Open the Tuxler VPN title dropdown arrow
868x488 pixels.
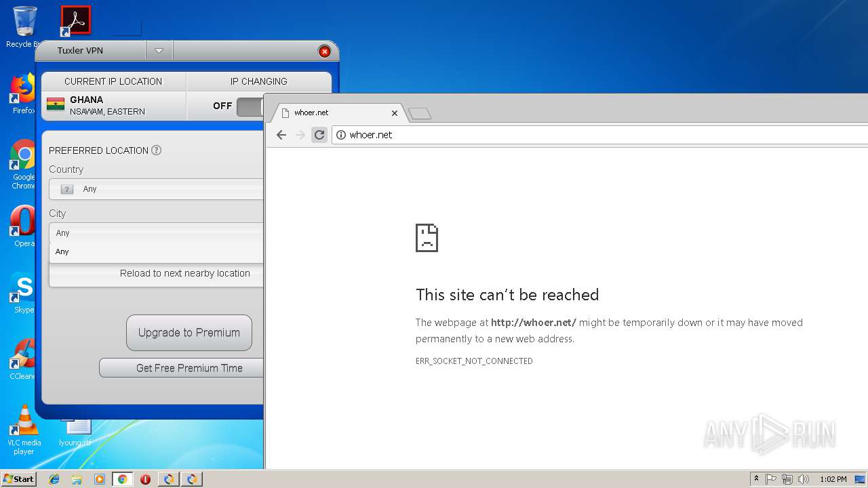[x=159, y=51]
